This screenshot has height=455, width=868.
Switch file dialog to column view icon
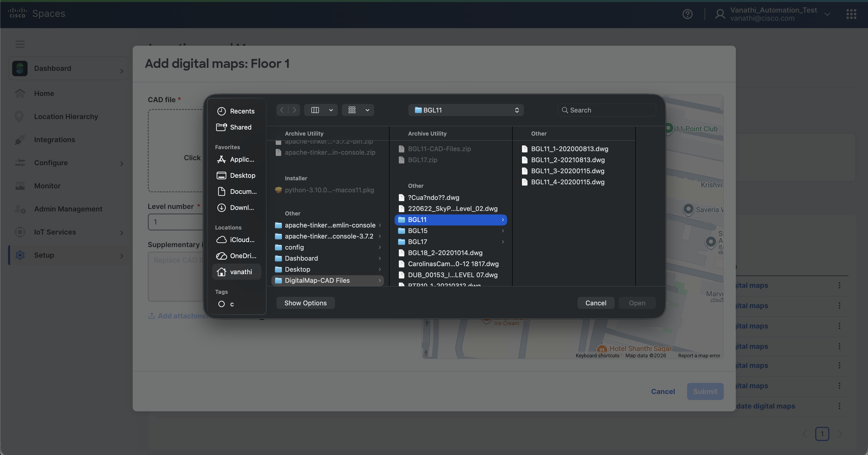point(315,110)
